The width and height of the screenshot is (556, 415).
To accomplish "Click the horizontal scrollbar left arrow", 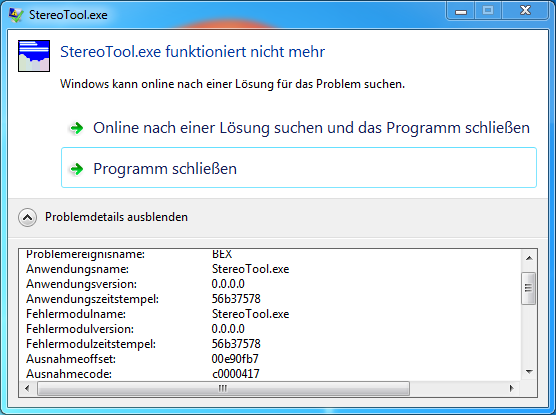I will coord(27,388).
